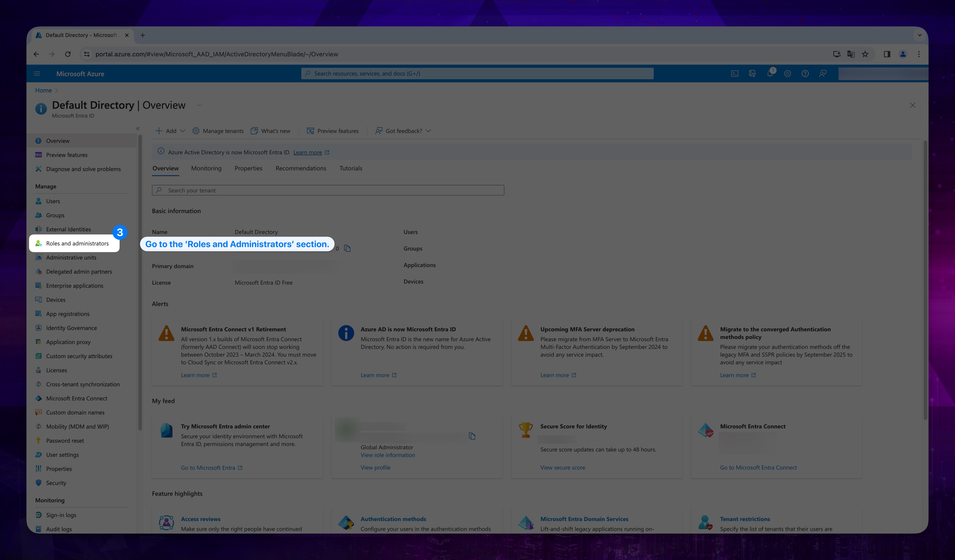Open Identity Governance
955x560 pixels.
(72, 328)
